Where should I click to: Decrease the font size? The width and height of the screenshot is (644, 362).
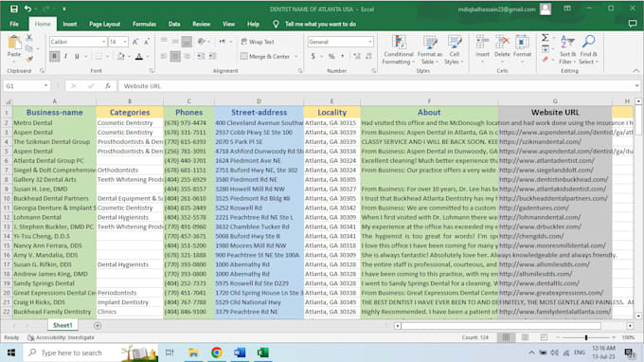click(146, 42)
